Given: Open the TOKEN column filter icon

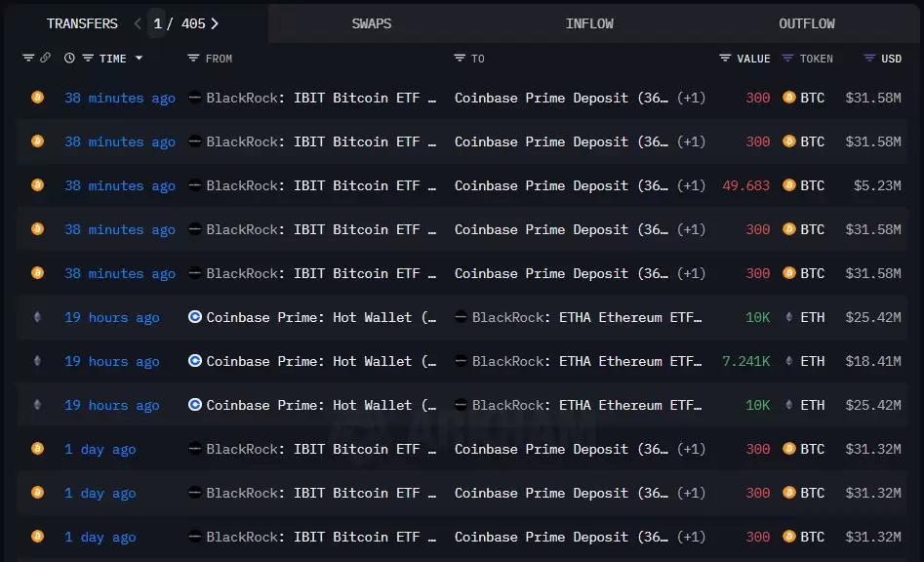Looking at the screenshot, I should [x=787, y=58].
